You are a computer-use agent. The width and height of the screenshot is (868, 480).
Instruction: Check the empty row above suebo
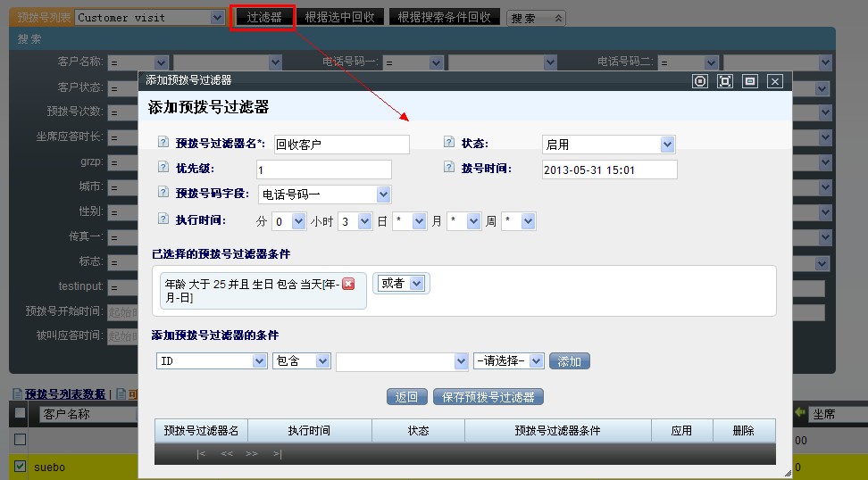tap(20, 440)
